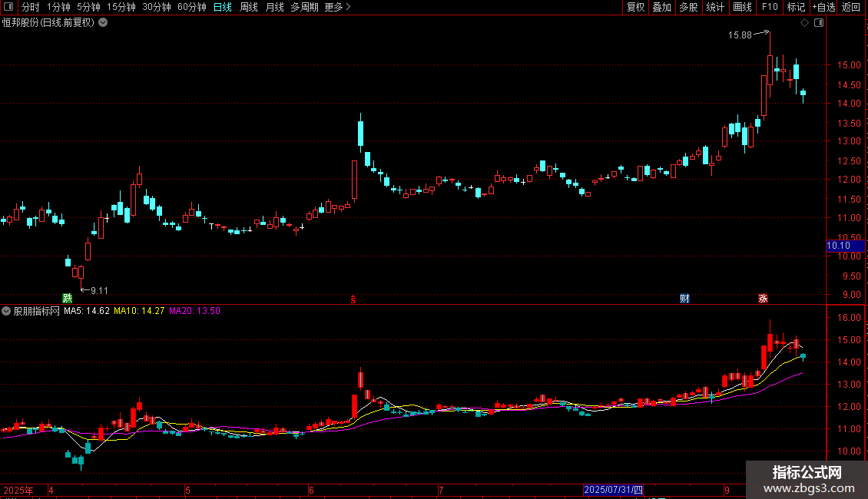The width and height of the screenshot is (868, 499).
Task: Click the 2025年 label on the time axis
Action: [18, 490]
